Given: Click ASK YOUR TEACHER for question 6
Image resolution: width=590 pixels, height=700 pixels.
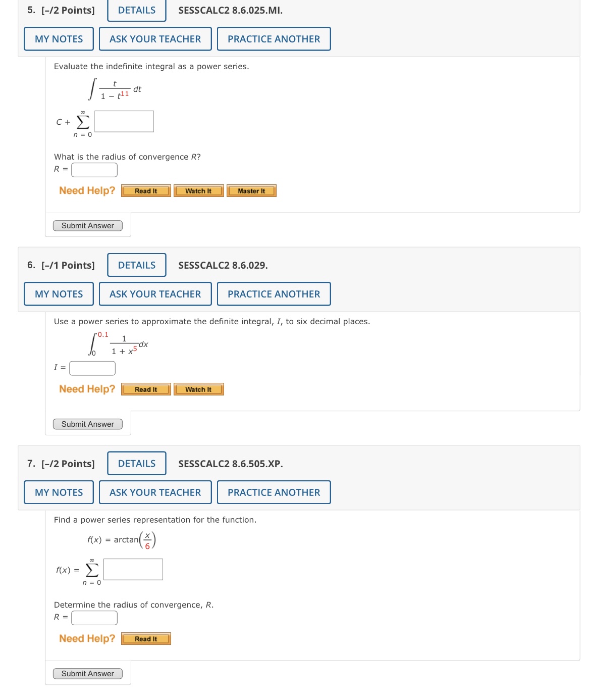Looking at the screenshot, I should pos(155,293).
